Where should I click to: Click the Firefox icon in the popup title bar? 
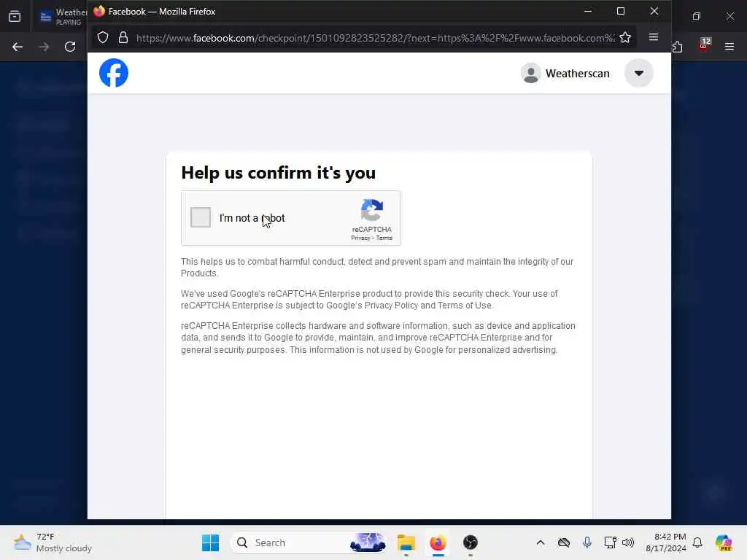pos(99,11)
